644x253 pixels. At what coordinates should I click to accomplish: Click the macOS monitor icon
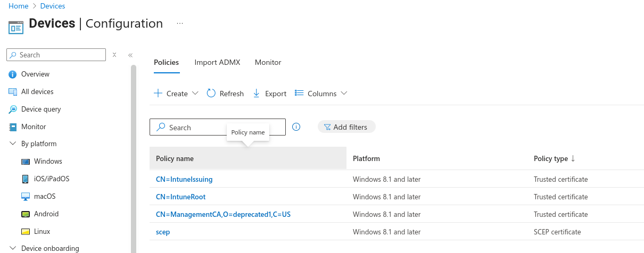pyautogui.click(x=26, y=197)
